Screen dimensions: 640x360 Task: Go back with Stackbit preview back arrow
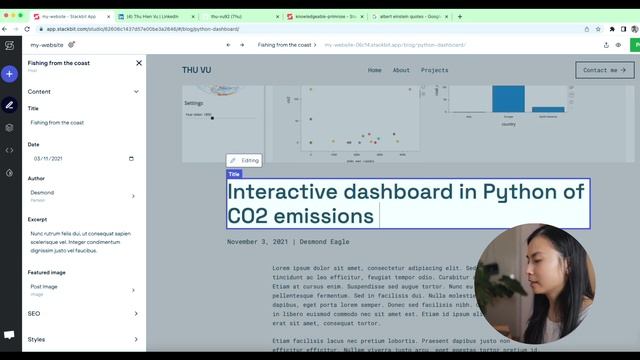point(229,45)
